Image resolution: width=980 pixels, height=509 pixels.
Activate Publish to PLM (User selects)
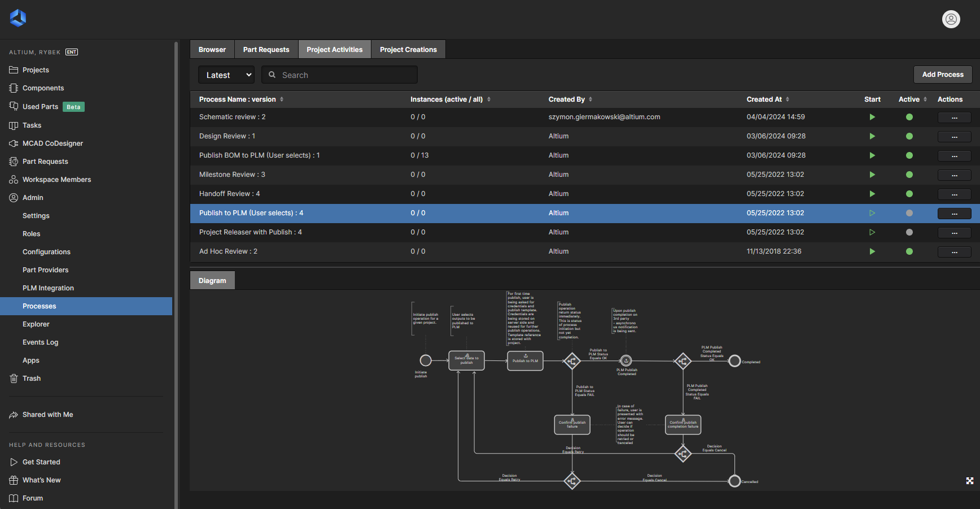point(909,213)
